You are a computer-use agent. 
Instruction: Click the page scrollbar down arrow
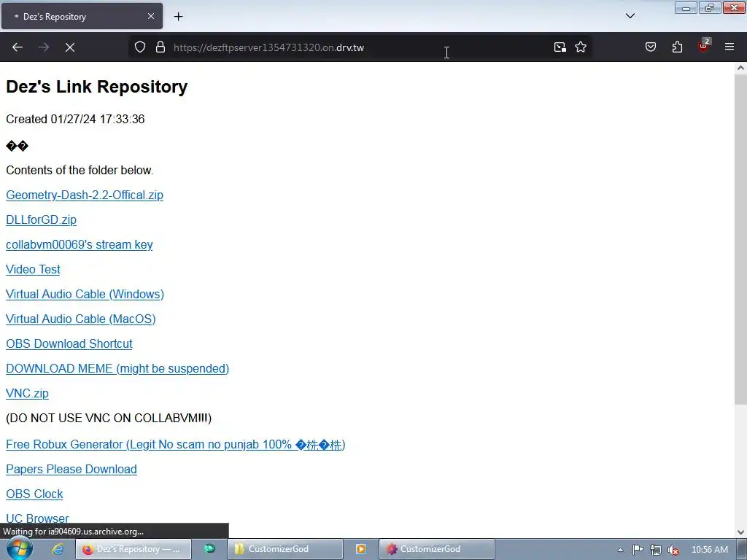click(740, 532)
